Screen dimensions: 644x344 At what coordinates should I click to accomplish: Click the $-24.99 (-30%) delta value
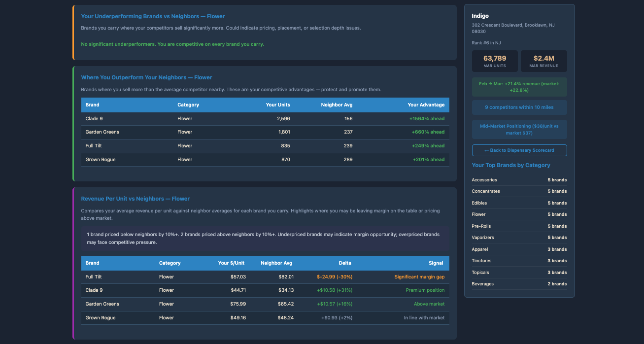[335, 277]
